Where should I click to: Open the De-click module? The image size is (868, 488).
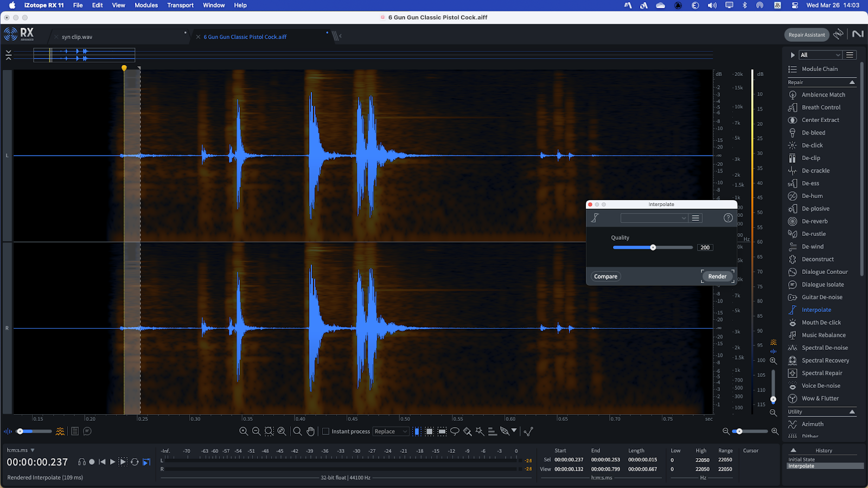tap(812, 145)
